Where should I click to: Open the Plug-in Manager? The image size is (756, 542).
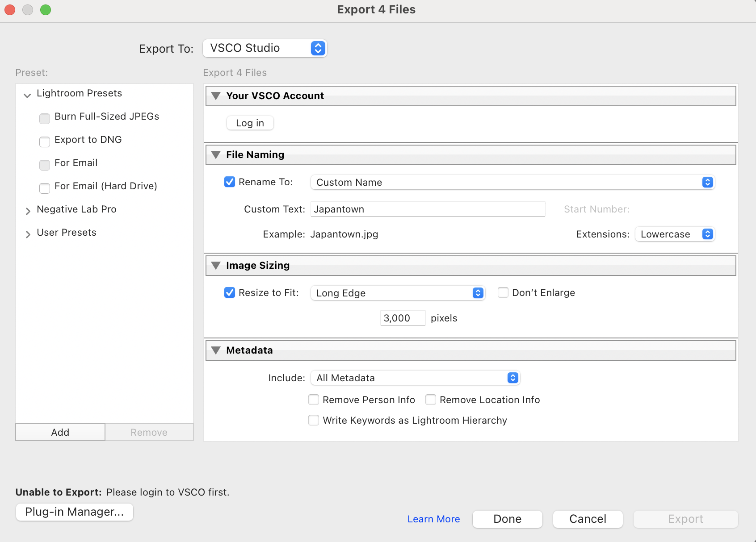75,512
